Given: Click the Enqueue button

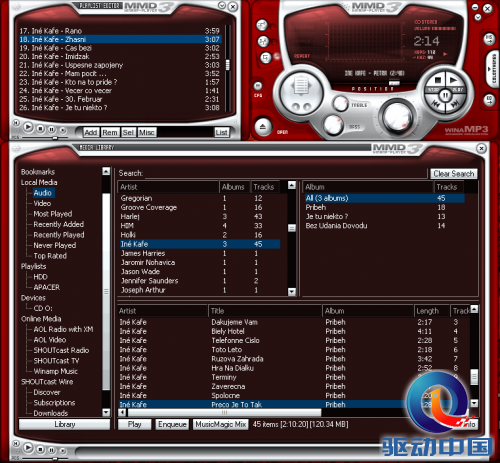Looking at the screenshot, I should pos(172,424).
